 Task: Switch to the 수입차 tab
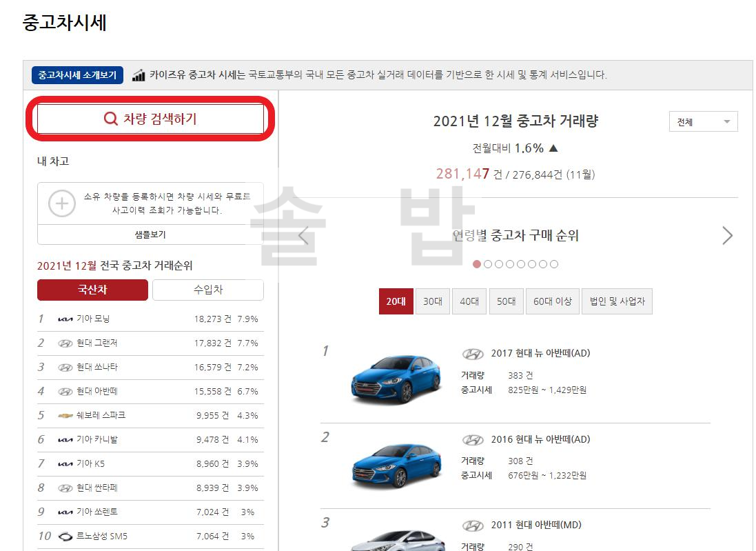(208, 290)
